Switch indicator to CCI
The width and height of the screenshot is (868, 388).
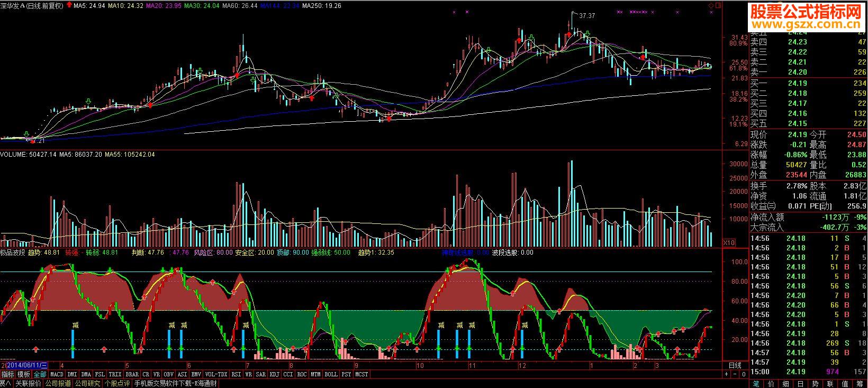(x=288, y=374)
